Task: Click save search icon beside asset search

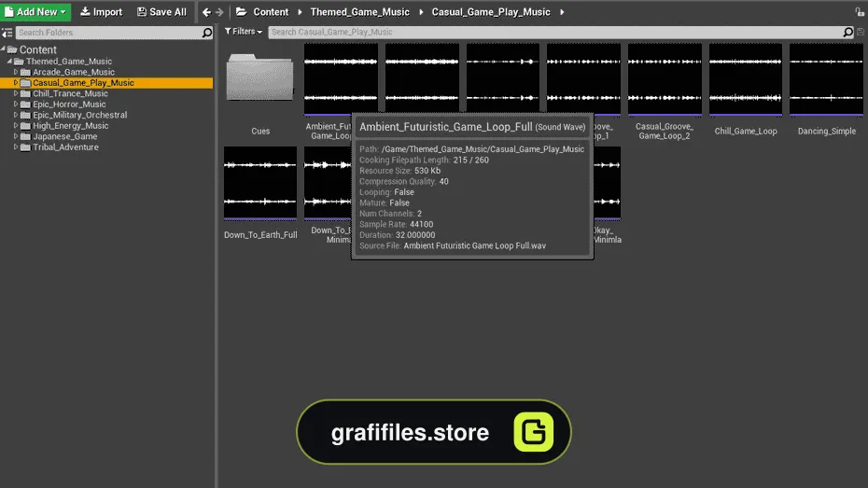Action: pos(861,32)
